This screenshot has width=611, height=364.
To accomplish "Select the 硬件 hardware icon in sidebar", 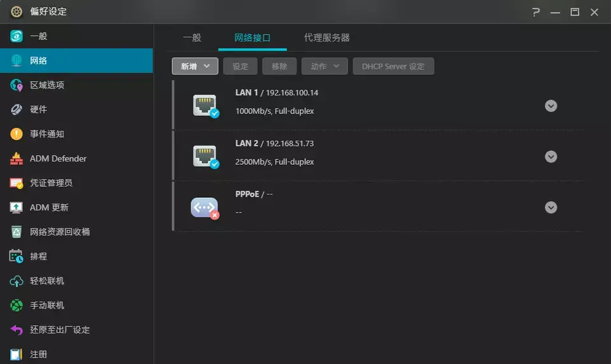I will tap(17, 109).
